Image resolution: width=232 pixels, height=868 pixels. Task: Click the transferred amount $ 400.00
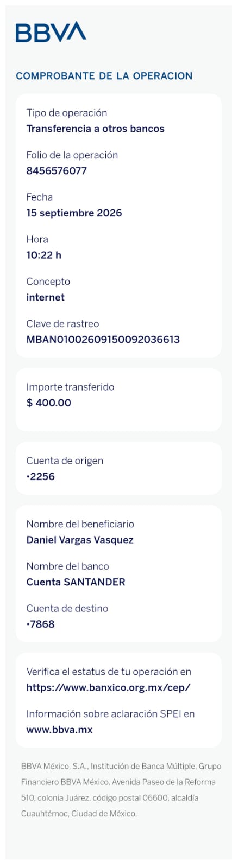49,403
